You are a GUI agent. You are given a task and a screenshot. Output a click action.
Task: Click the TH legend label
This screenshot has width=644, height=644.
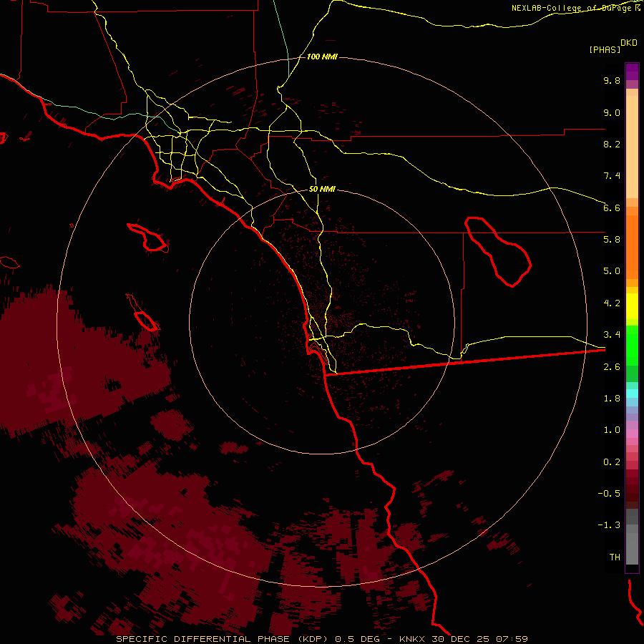tap(615, 557)
